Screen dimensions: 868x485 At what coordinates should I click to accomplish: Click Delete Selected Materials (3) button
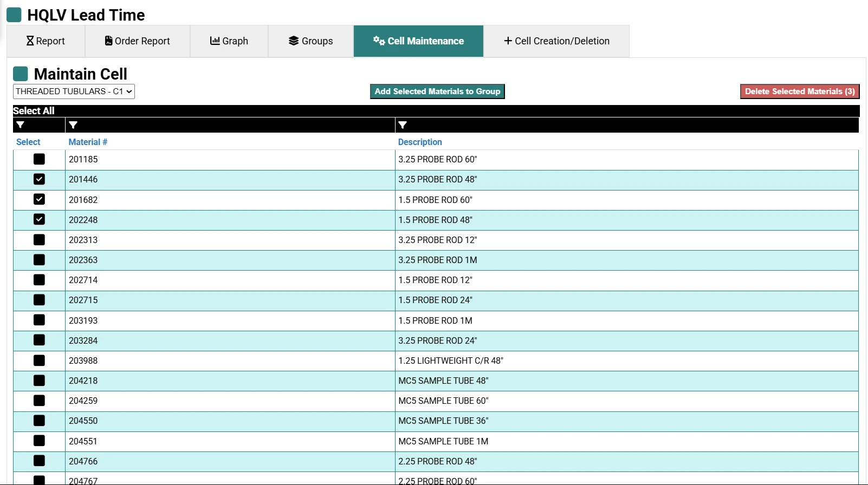[800, 91]
